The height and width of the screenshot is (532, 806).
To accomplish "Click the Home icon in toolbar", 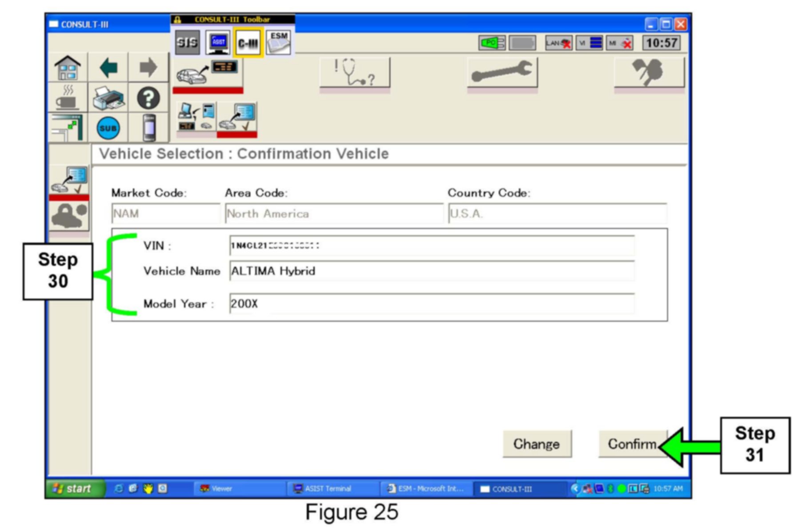I will tap(68, 68).
